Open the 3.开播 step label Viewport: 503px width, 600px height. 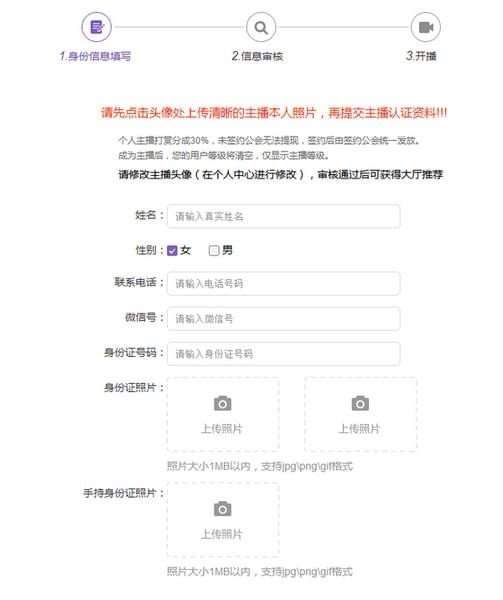pyautogui.click(x=421, y=56)
